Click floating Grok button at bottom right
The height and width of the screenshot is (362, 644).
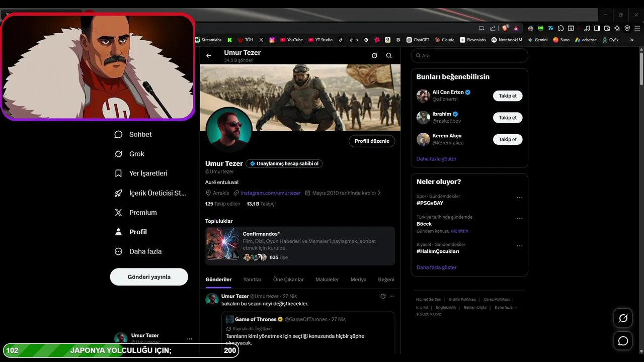(x=623, y=318)
